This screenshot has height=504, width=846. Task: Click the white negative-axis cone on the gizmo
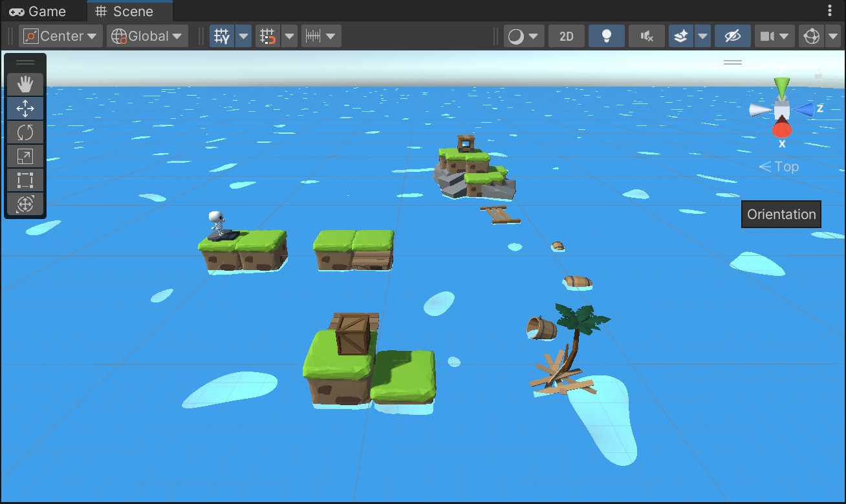(x=760, y=110)
